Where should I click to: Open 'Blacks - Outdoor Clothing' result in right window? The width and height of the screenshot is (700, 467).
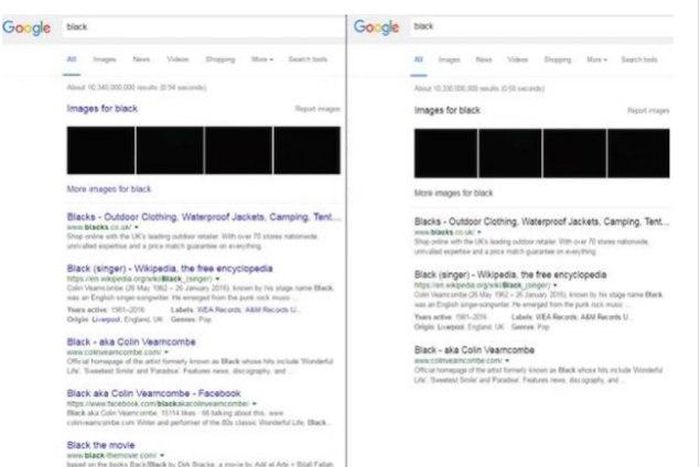click(x=542, y=221)
